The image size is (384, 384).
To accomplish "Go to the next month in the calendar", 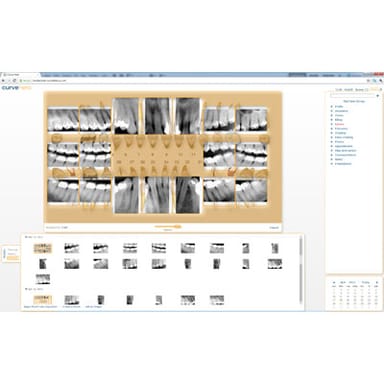I will click(x=377, y=282).
